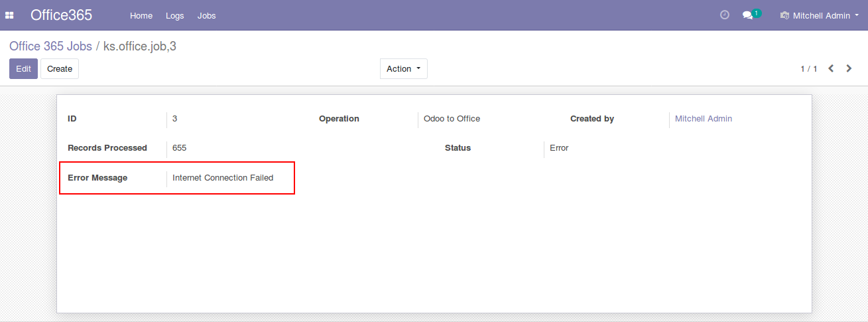Open the Jobs menu
Image resolution: width=868 pixels, height=322 pixels.
point(206,15)
